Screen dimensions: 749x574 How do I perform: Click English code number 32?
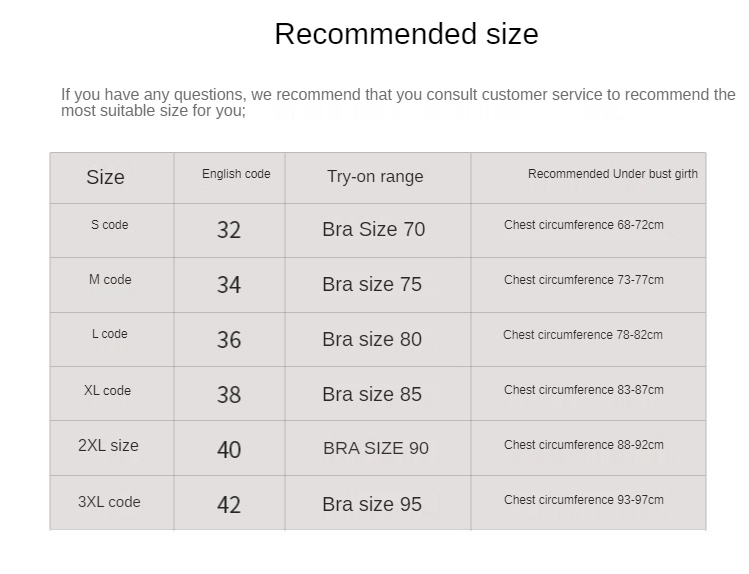[229, 230]
